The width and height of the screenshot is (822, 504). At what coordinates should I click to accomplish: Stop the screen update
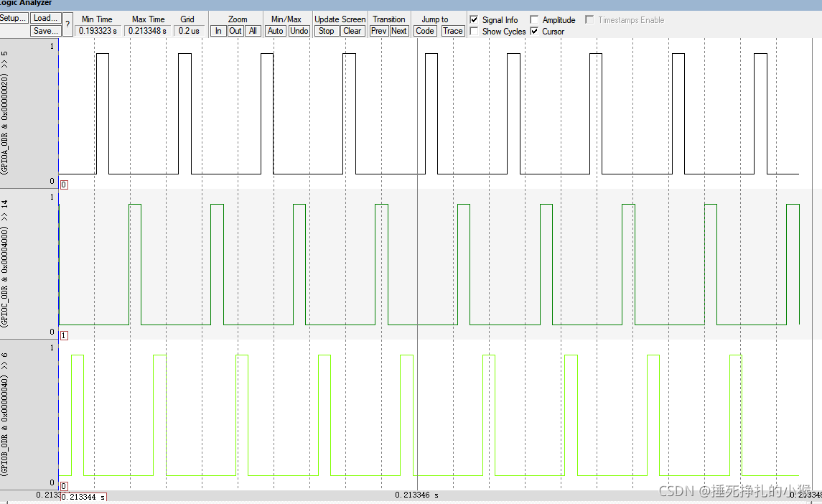[326, 31]
